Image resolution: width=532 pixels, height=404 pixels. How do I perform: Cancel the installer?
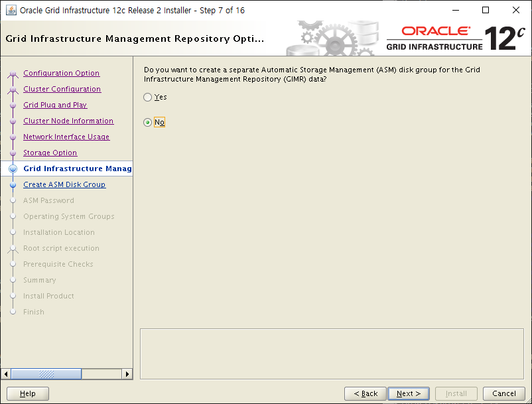[504, 393]
